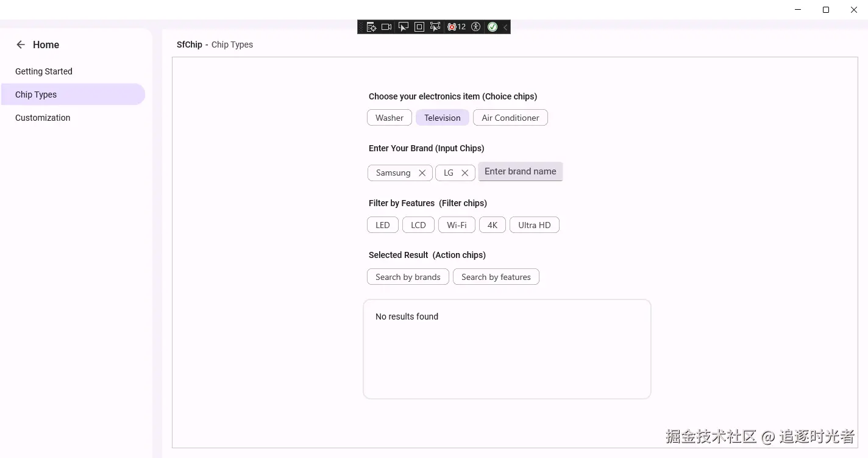This screenshot has height=458, width=868.
Task: Collapse the debug toolbar with chevron
Action: click(505, 27)
